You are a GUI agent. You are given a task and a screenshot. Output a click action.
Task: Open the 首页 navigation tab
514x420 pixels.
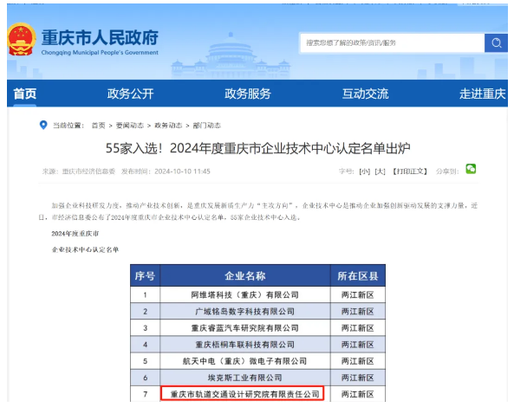click(25, 94)
